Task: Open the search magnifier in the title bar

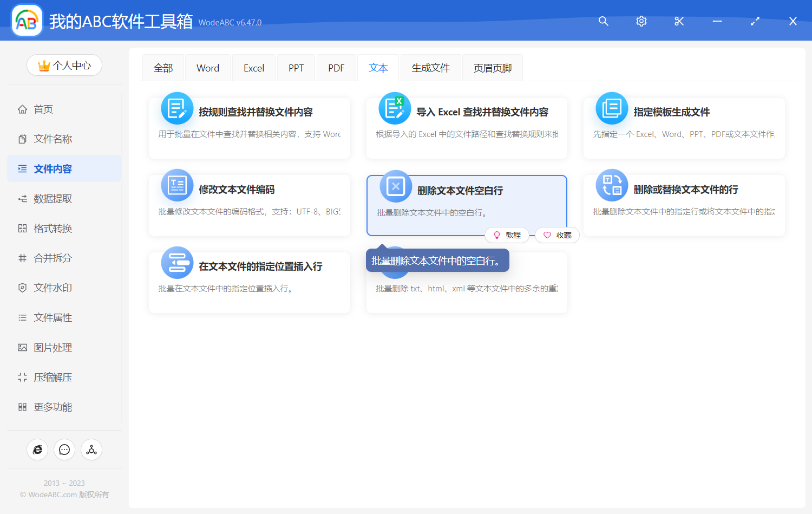Action: pos(603,21)
